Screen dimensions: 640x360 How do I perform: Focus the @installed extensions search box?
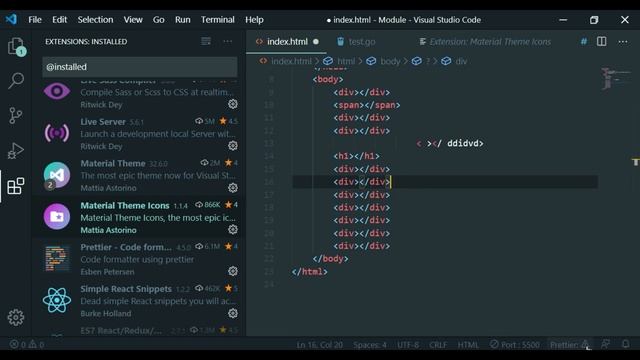point(140,67)
